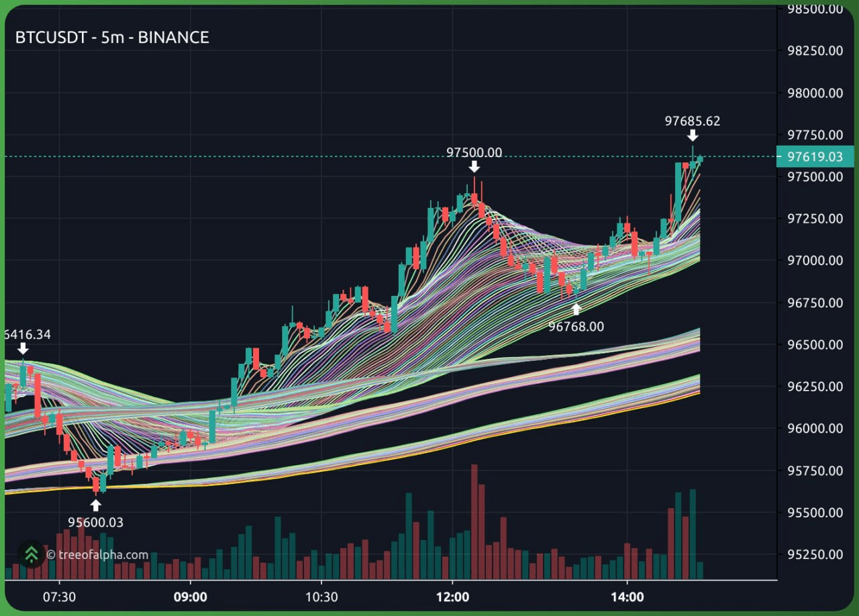This screenshot has height=616, width=859.
Task: Click the tallest red volume bar near 12:00
Action: (x=474, y=522)
